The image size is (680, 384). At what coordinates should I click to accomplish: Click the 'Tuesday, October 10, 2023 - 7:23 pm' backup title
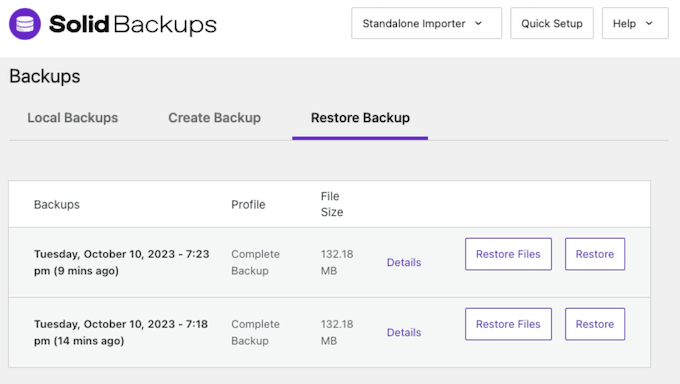click(121, 262)
